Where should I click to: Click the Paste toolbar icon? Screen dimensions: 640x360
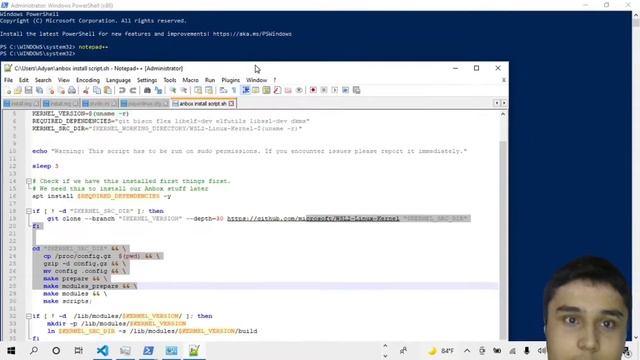click(108, 90)
